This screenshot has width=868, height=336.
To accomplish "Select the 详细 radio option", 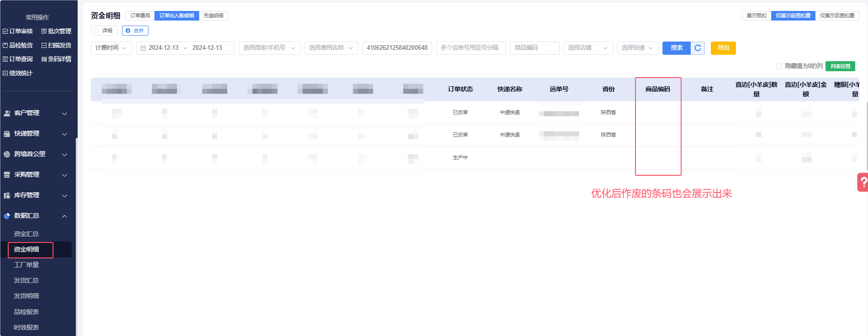I will pos(104,31).
